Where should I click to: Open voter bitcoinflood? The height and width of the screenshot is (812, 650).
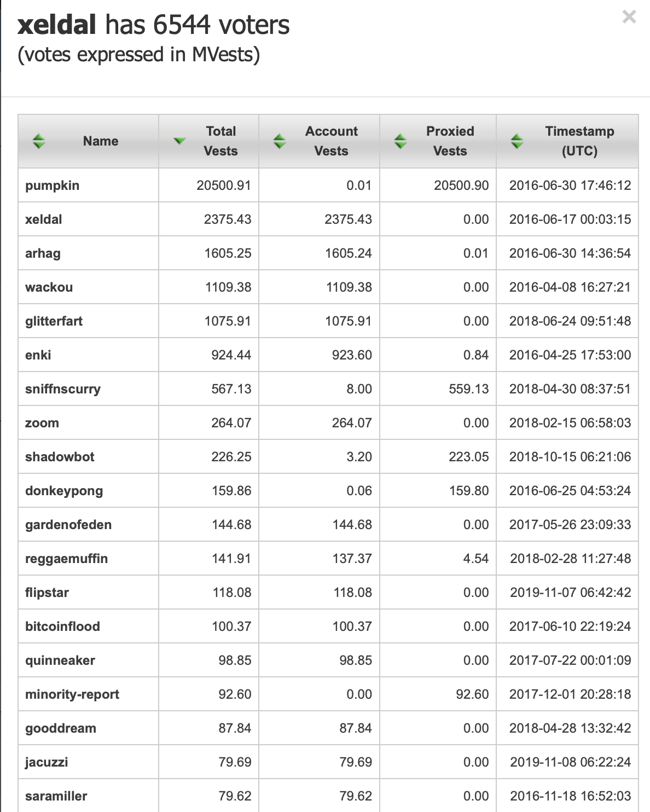62,627
